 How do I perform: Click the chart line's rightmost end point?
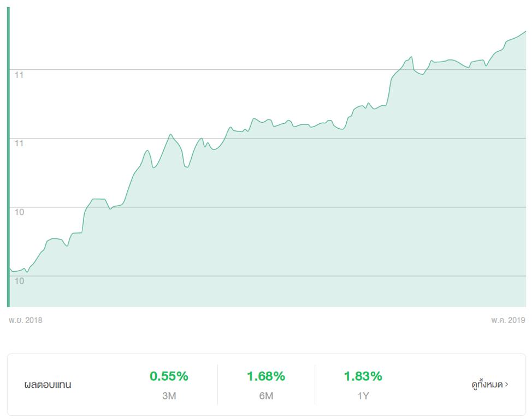click(525, 32)
